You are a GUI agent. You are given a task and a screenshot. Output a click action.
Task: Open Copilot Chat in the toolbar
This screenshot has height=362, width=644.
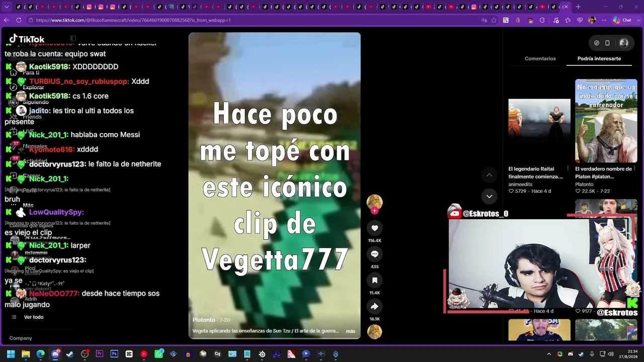(x=622, y=20)
